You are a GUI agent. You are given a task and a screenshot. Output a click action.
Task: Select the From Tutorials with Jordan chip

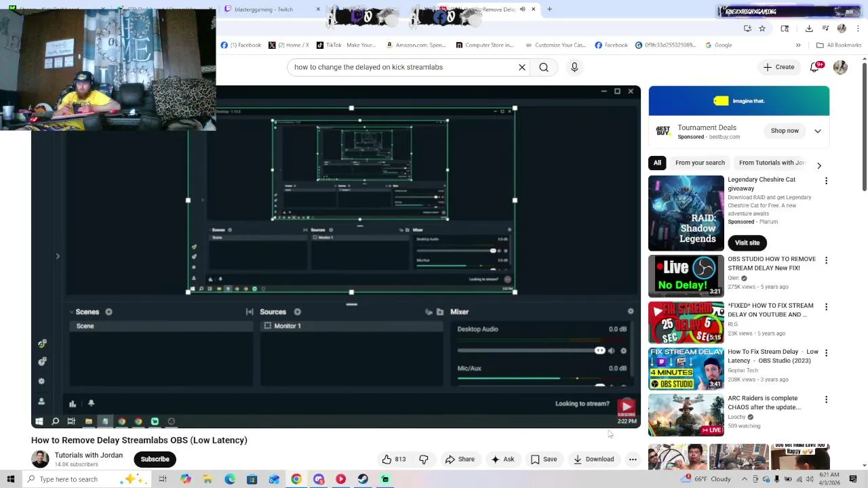(x=771, y=163)
